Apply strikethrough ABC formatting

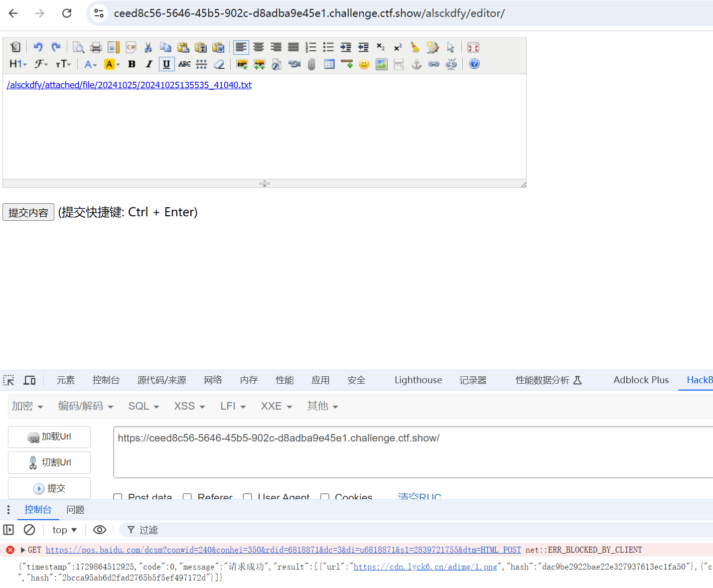pos(184,64)
